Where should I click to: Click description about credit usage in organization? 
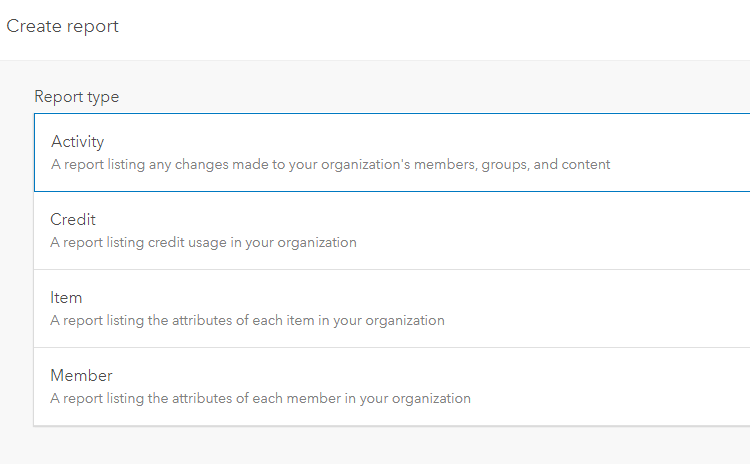point(203,242)
